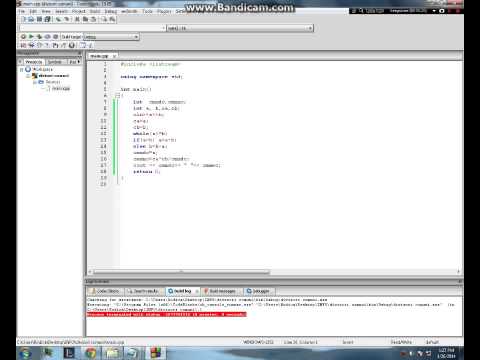
Task: Switch to the Debugger log tab
Action: pos(258,291)
